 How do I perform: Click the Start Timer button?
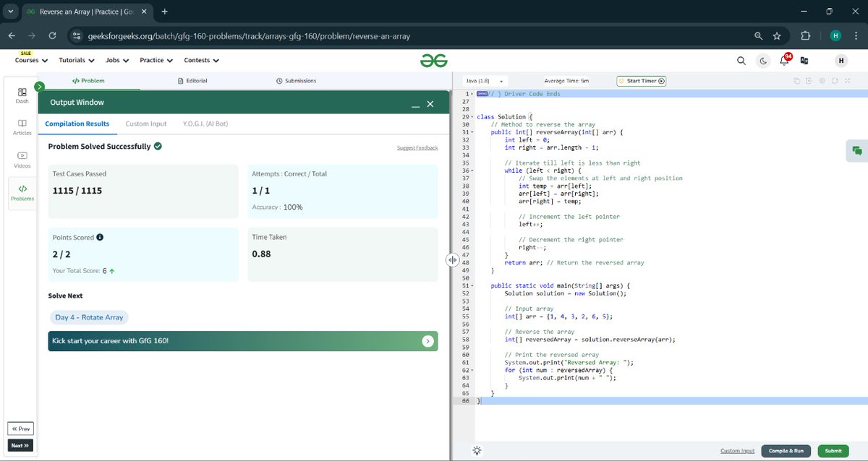pos(642,81)
